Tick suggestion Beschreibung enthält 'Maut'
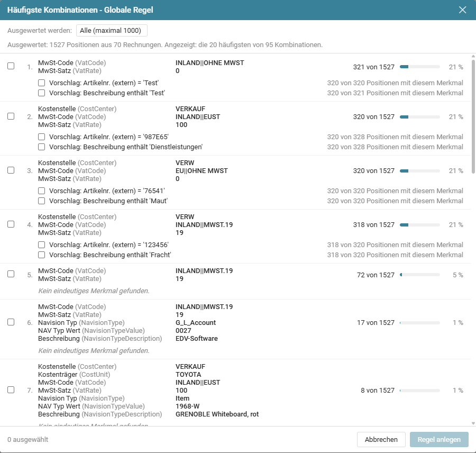The height and width of the screenshot is (453, 476). (42, 201)
